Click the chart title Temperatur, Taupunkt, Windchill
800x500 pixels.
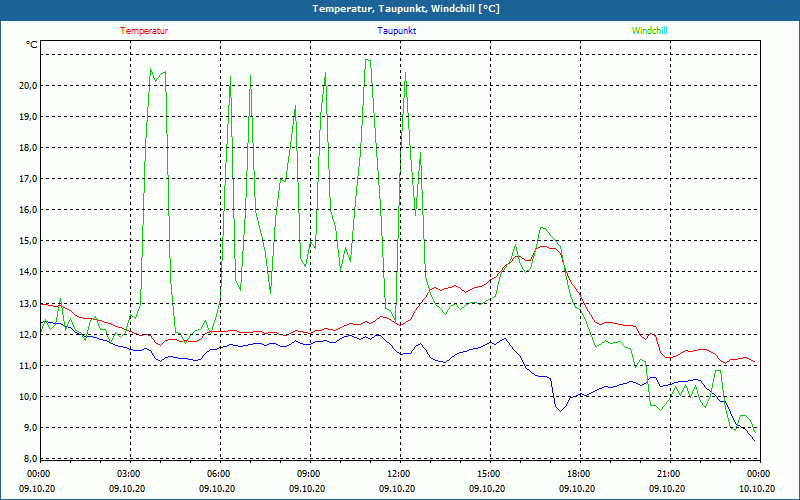point(406,9)
